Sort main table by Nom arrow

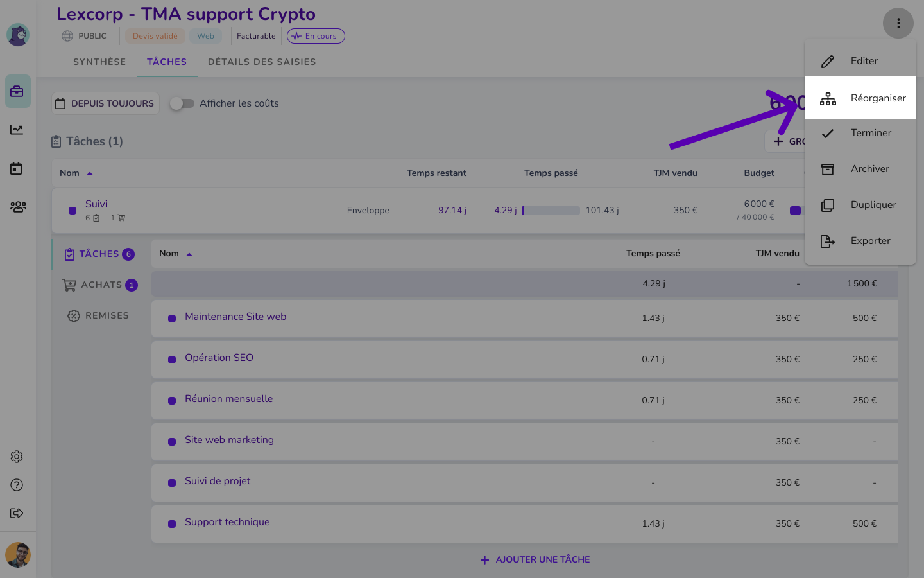pyautogui.click(x=90, y=173)
